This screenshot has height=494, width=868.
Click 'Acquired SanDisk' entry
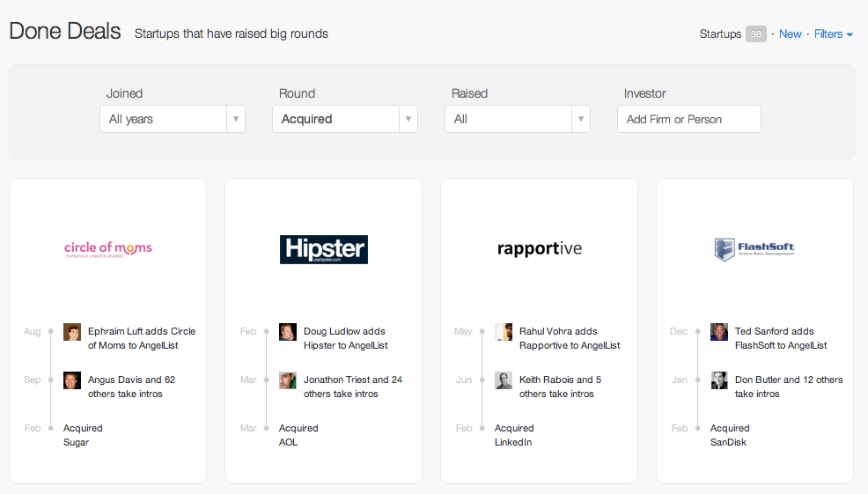(730, 435)
